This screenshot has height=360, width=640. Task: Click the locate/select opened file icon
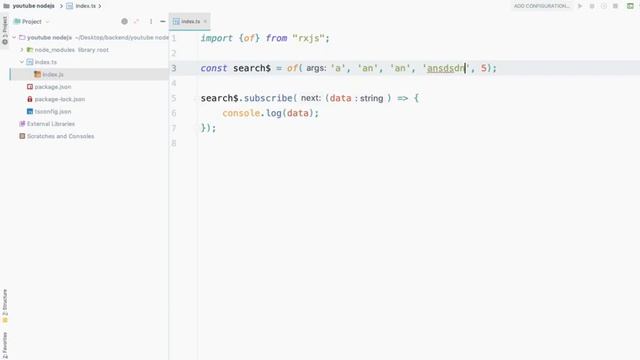coord(124,22)
